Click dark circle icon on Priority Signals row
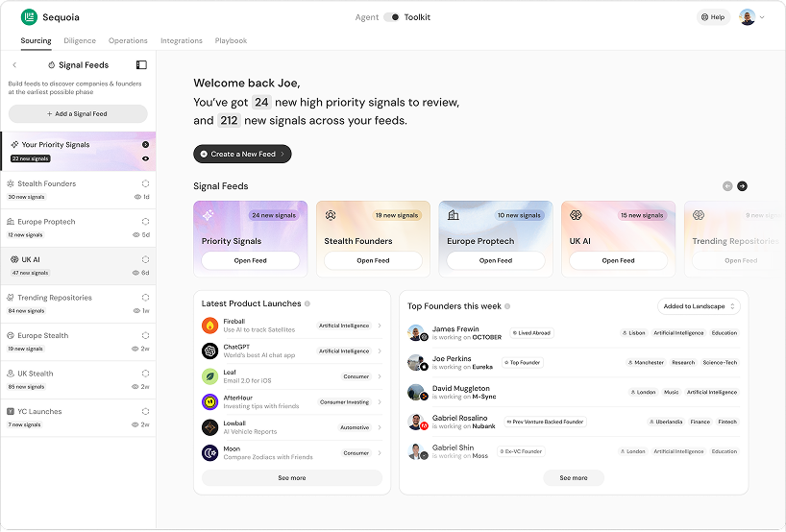The width and height of the screenshot is (786, 532). point(145,145)
